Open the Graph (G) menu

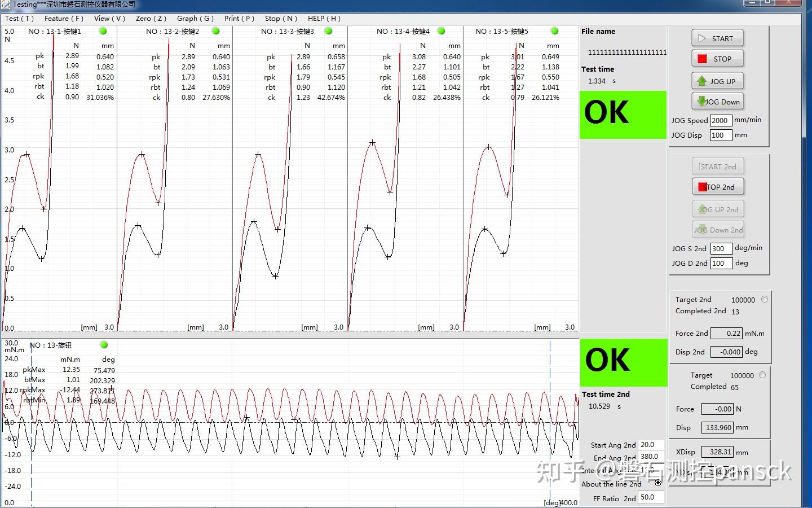(195, 18)
